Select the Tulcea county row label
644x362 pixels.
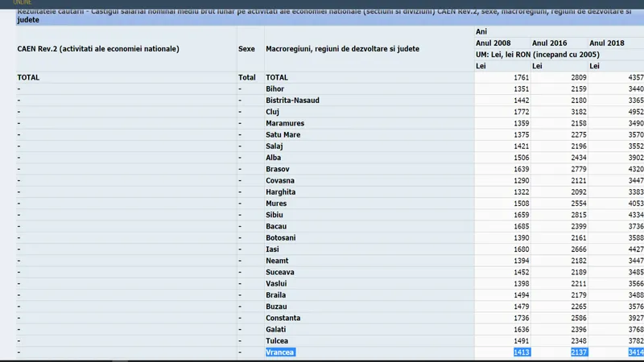click(279, 341)
